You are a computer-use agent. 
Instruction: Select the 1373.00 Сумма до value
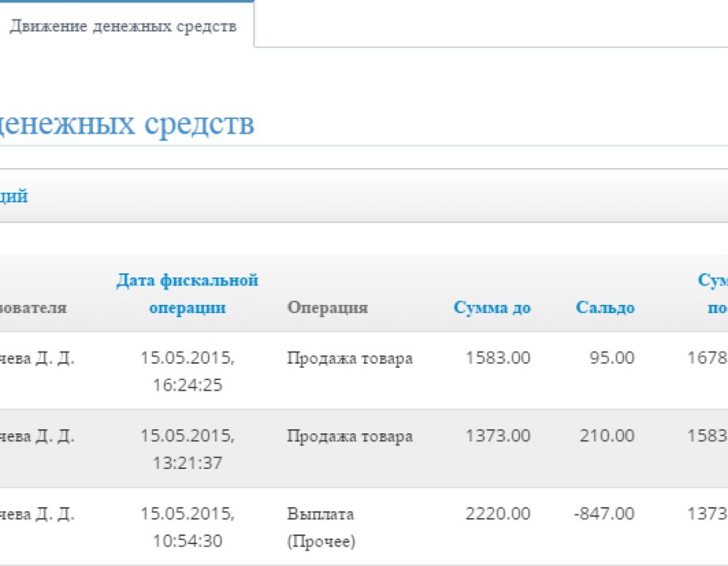(497, 436)
